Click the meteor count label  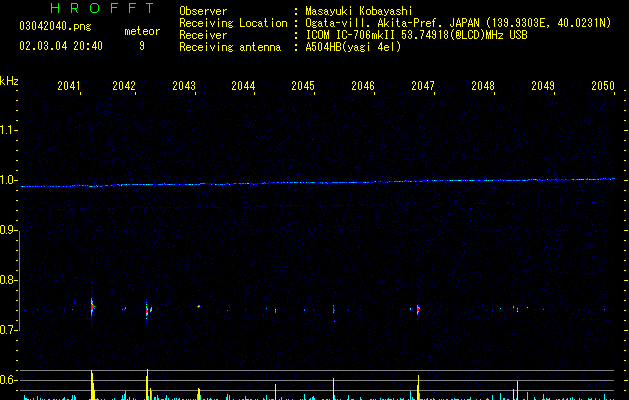coord(142,31)
